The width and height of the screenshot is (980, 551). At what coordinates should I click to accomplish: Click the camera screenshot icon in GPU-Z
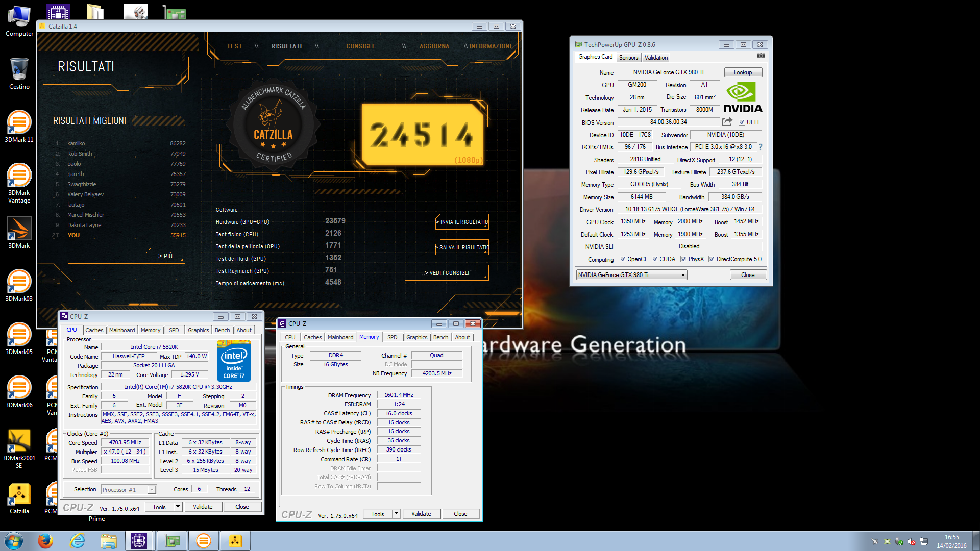tap(761, 55)
